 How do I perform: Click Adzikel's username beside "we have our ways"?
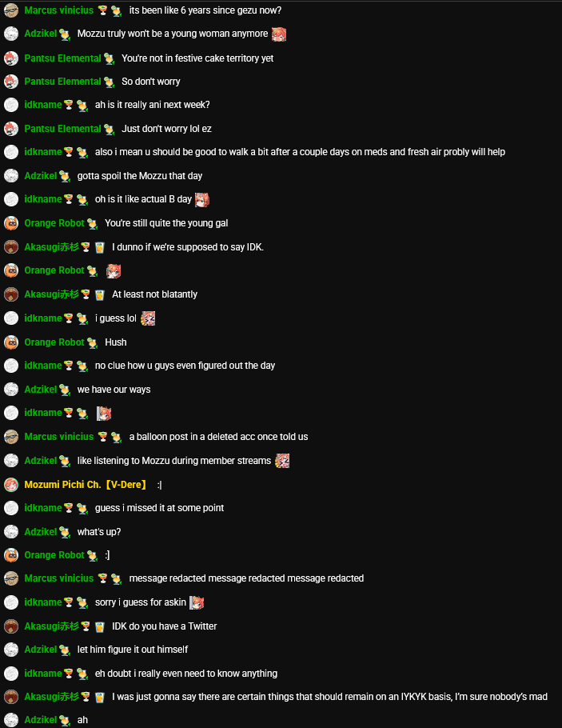point(41,389)
